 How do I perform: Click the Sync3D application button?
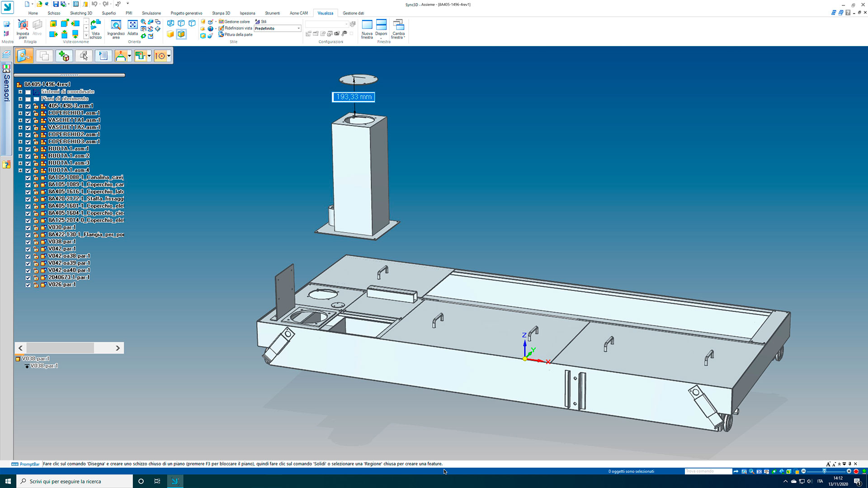[8, 7]
